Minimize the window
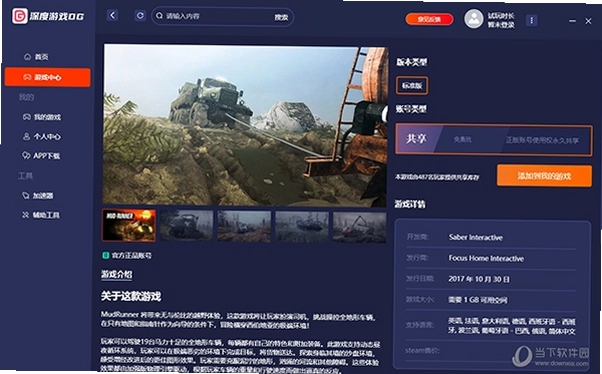Image resolution: width=602 pixels, height=374 pixels. click(x=572, y=21)
